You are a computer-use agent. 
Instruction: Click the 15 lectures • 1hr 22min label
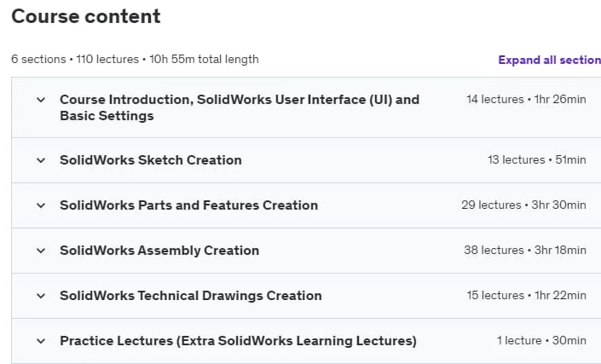[x=527, y=296]
